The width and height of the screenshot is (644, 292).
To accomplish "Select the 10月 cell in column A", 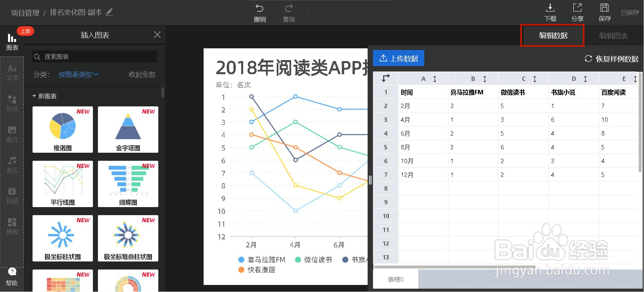I will pos(423,161).
